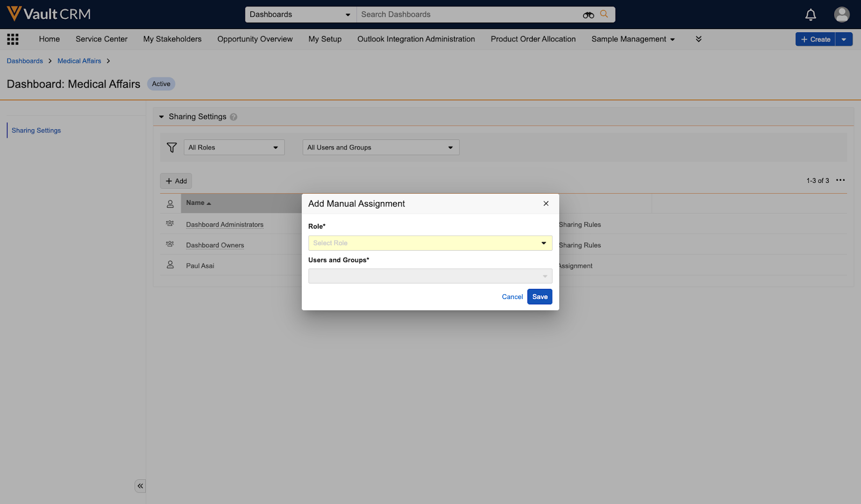Viewport: 861px width, 504px height.
Task: Click the Sharing Settings help icon
Action: pos(234,117)
